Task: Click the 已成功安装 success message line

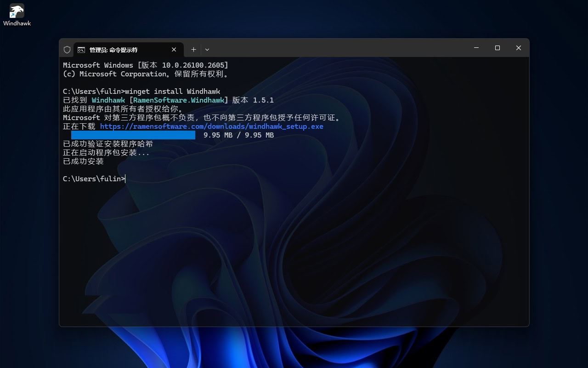Action: coord(83,161)
